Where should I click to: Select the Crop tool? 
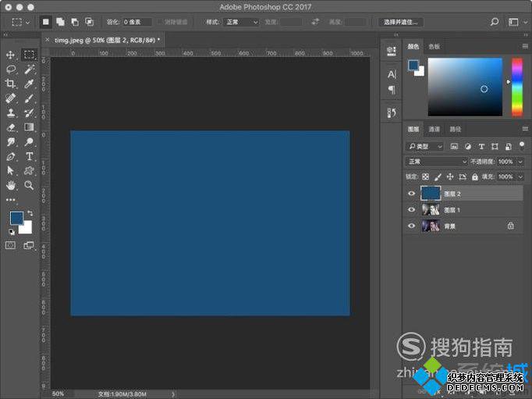pos(10,84)
